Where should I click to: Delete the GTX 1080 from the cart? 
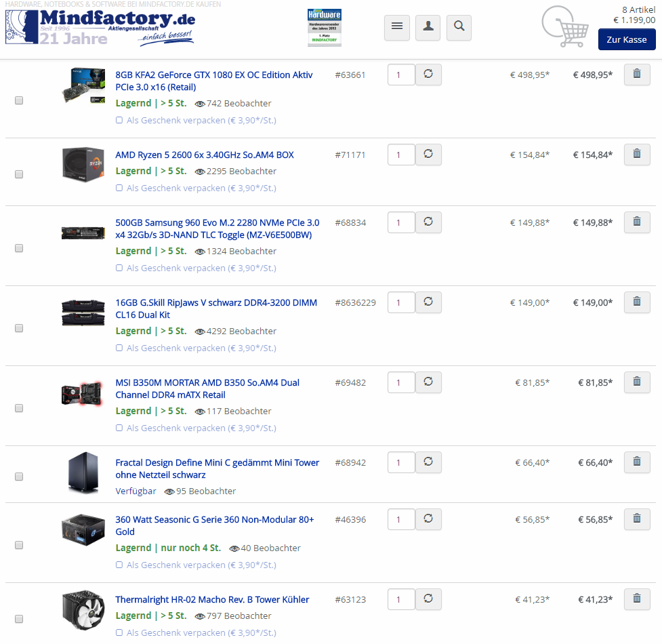pos(637,75)
